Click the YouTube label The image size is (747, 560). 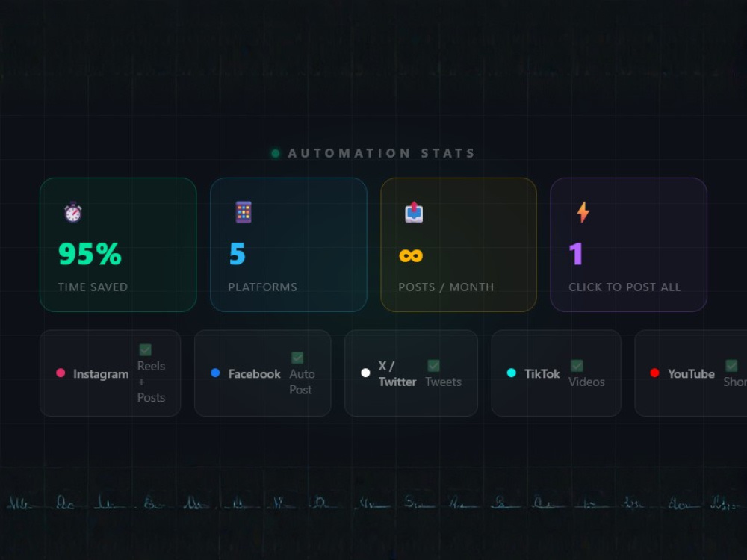pos(691,374)
